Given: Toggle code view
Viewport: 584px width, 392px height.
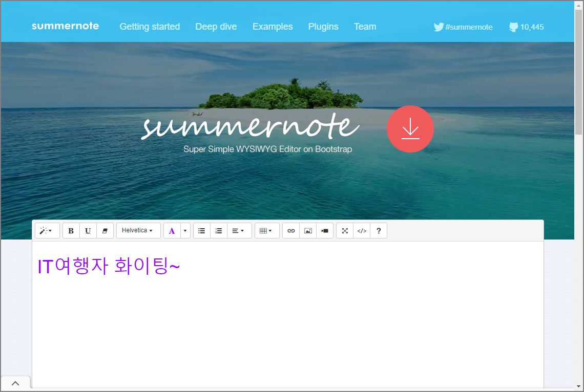Looking at the screenshot, I should point(362,231).
